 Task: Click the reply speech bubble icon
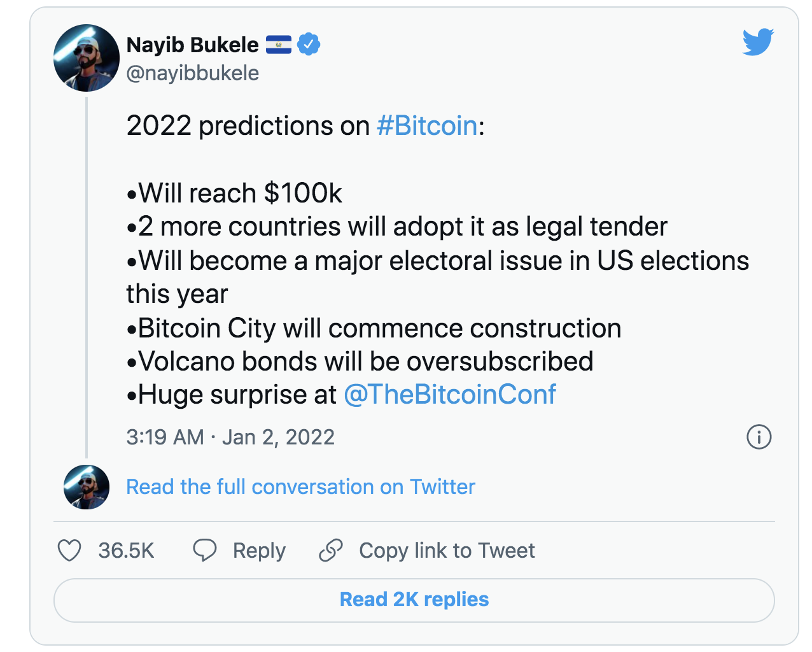(x=205, y=551)
